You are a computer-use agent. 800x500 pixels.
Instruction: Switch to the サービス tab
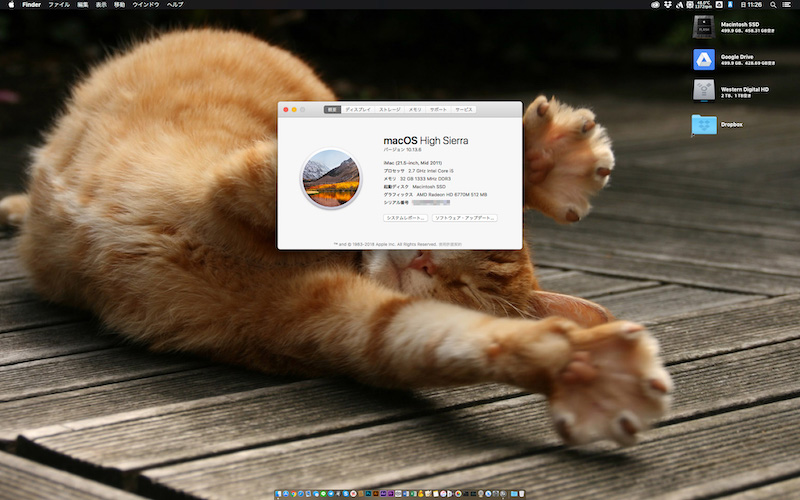pyautogui.click(x=464, y=110)
